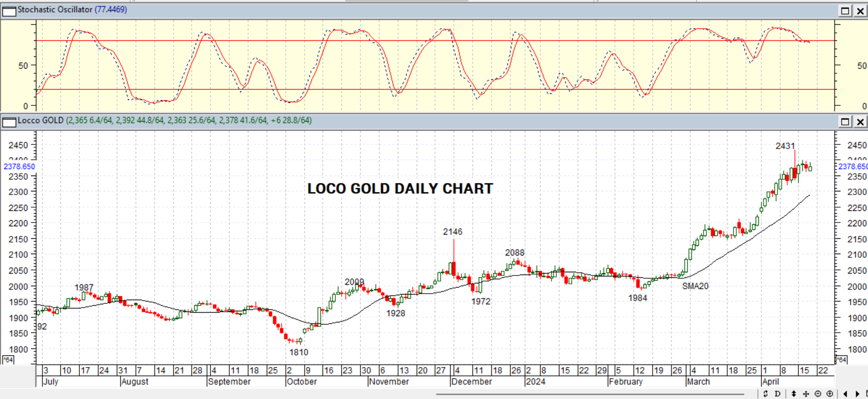
Task: Click the November month label on date axis
Action: coord(389,381)
